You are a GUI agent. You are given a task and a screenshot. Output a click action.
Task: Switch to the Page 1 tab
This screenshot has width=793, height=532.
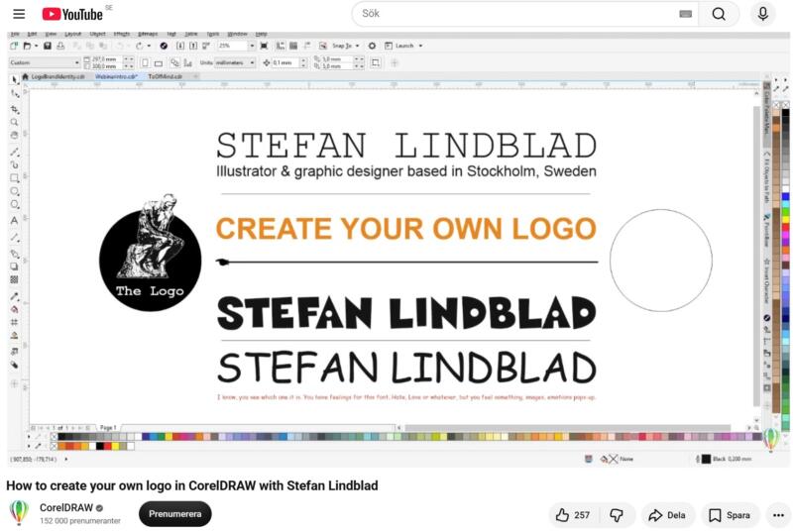[x=108, y=427]
